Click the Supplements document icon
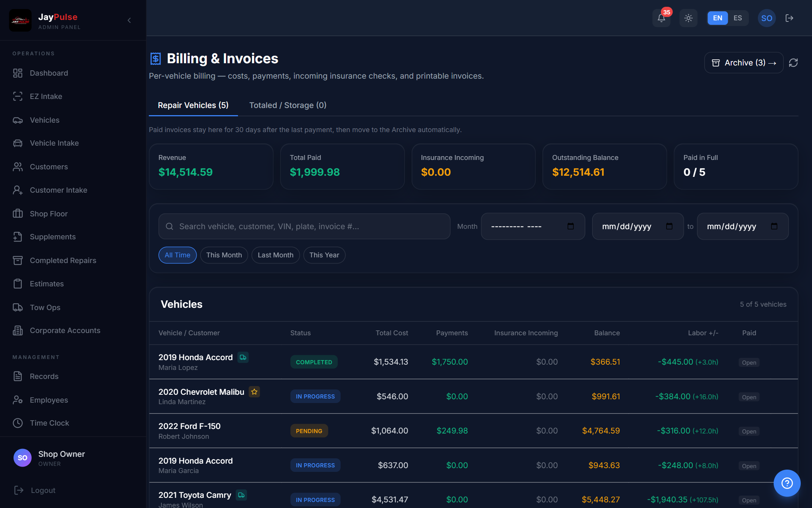The image size is (812, 508). [x=18, y=237]
